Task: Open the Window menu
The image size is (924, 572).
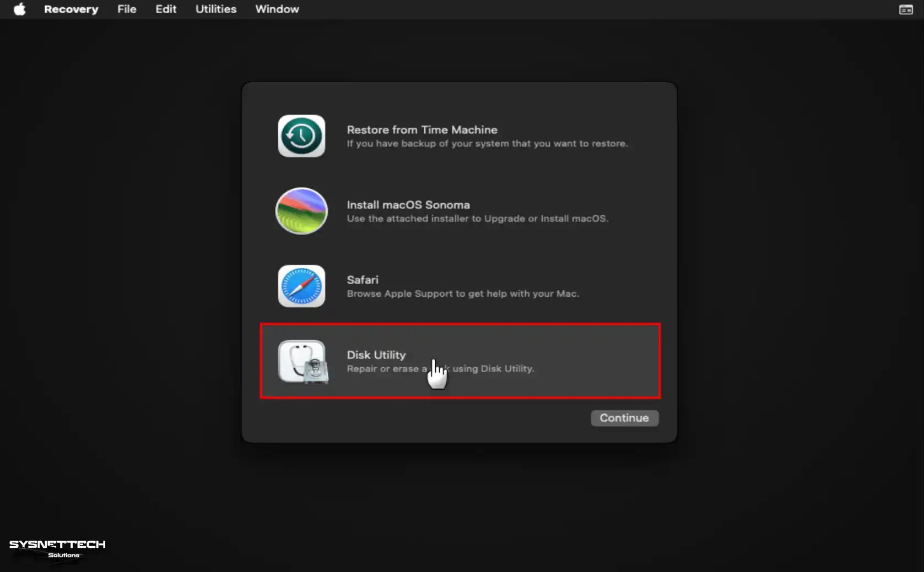Action: 277,9
